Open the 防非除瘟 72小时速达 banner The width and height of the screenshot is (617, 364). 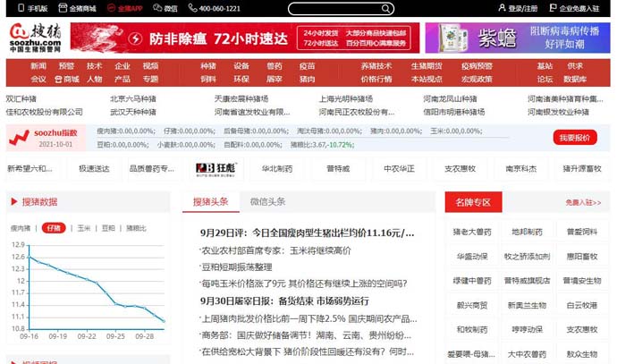pos(245,38)
